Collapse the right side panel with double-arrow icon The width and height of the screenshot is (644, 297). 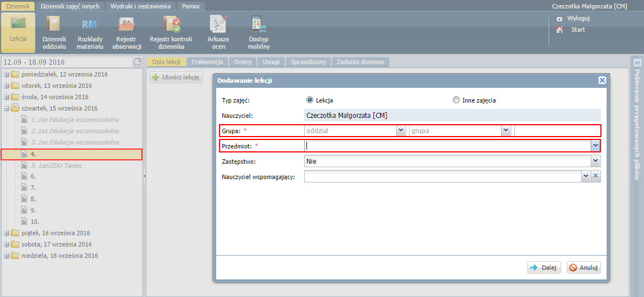pos(637,63)
